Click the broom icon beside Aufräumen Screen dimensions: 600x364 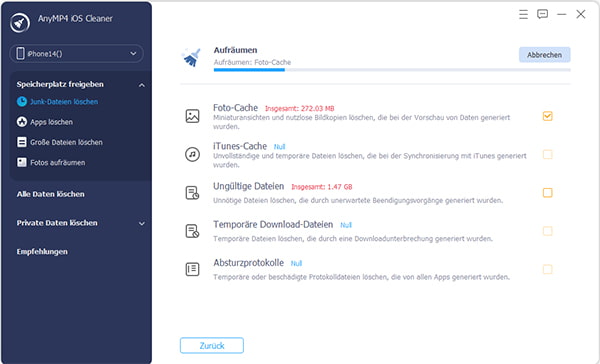[191, 57]
